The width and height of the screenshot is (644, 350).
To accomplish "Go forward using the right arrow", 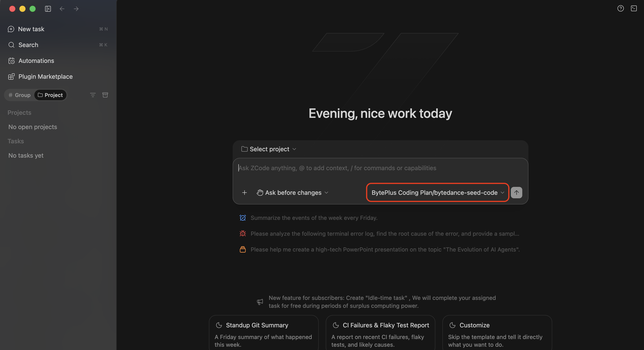I will tap(76, 9).
